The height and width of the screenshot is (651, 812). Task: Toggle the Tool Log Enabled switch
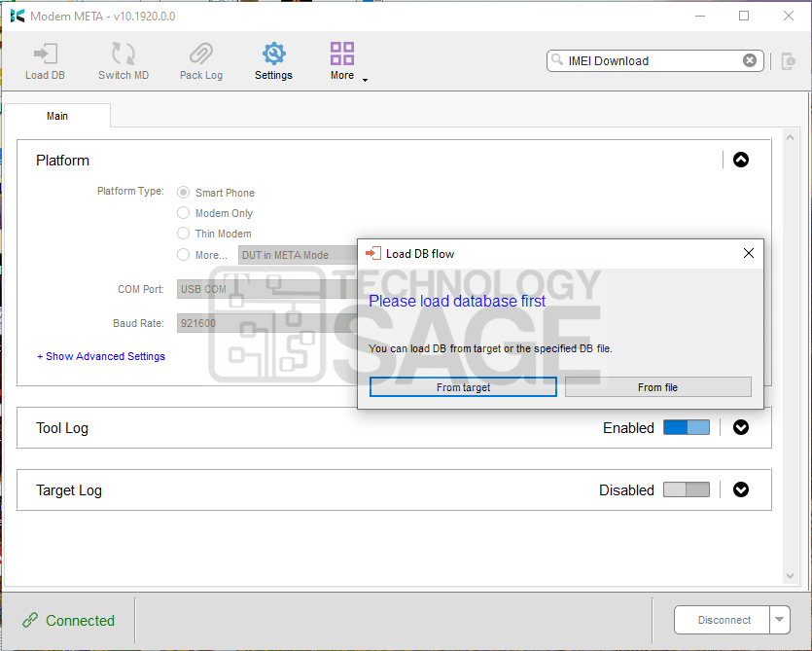pos(687,427)
